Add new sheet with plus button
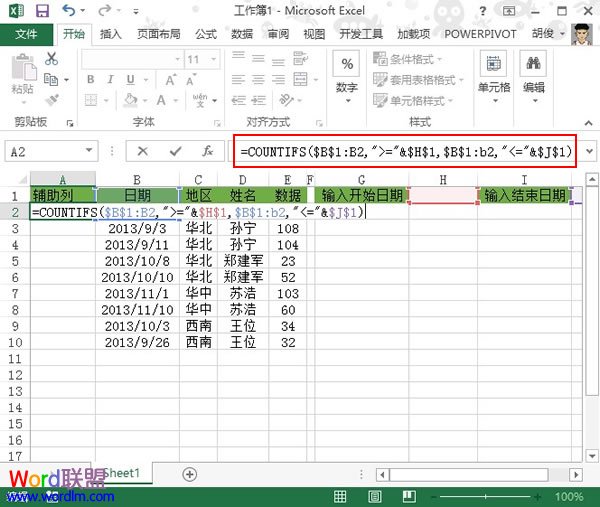The height and width of the screenshot is (507, 600). 190,474
